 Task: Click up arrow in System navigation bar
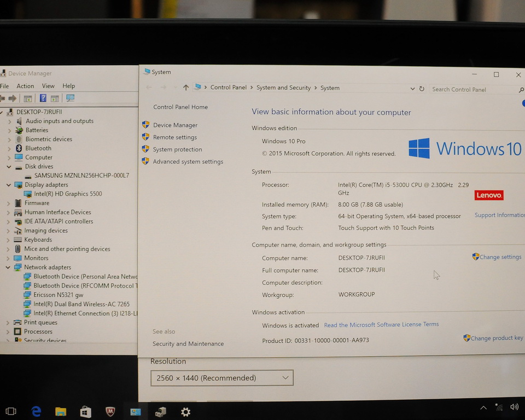[186, 87]
